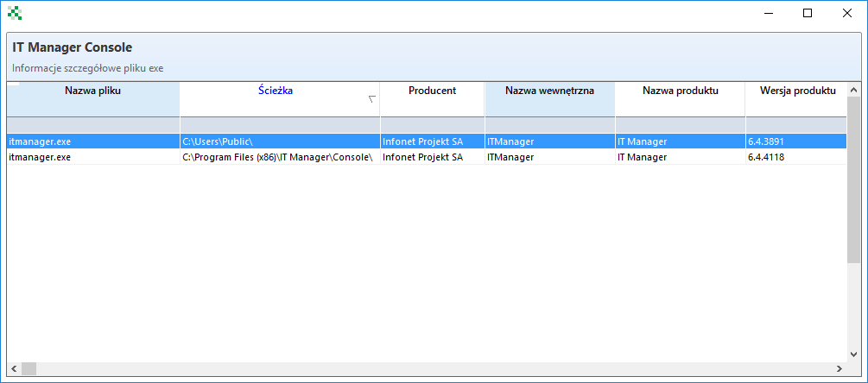The image size is (868, 383).
Task: Click filter field under Nazwa pliku
Action: (93, 125)
